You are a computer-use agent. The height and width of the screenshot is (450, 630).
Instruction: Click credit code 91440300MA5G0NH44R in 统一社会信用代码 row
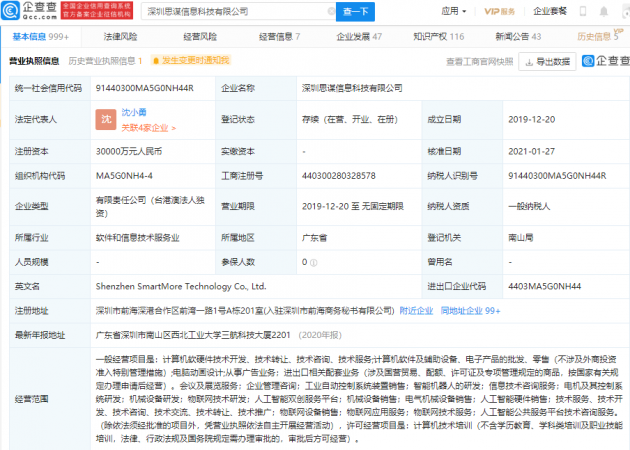(145, 88)
